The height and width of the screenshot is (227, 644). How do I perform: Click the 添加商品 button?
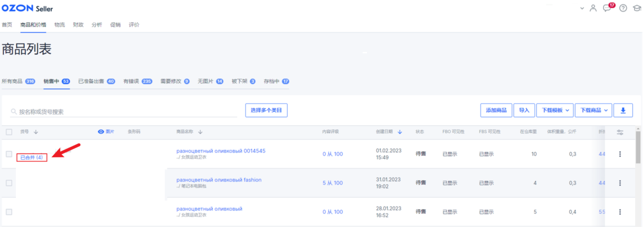click(496, 110)
